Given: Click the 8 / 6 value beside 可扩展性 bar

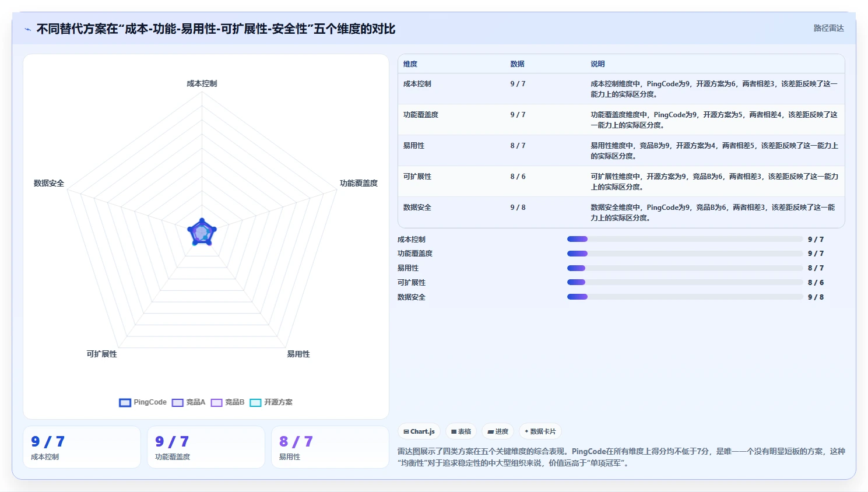Looking at the screenshot, I should (x=816, y=283).
